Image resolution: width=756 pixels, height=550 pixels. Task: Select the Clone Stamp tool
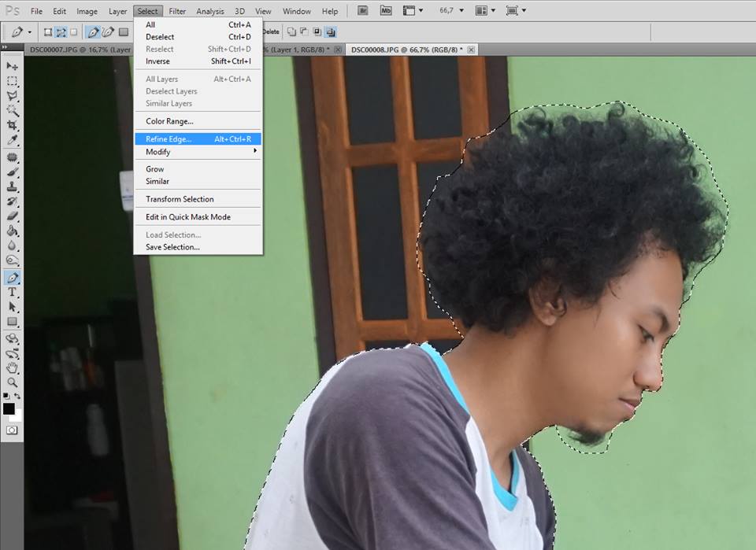pyautogui.click(x=13, y=187)
